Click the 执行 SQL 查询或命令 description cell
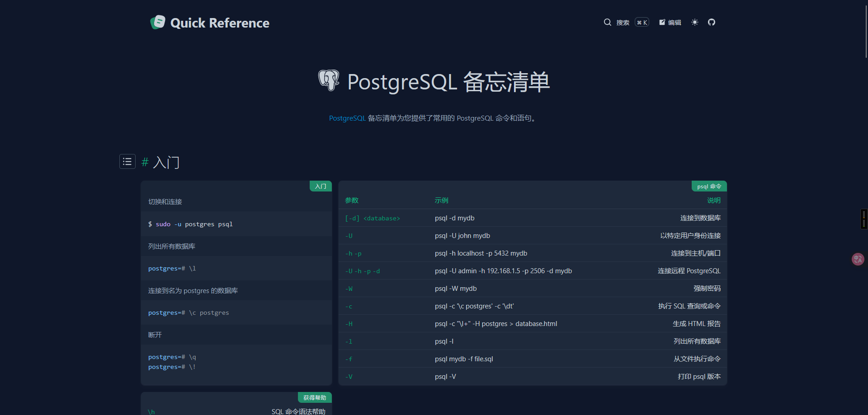 click(689, 306)
